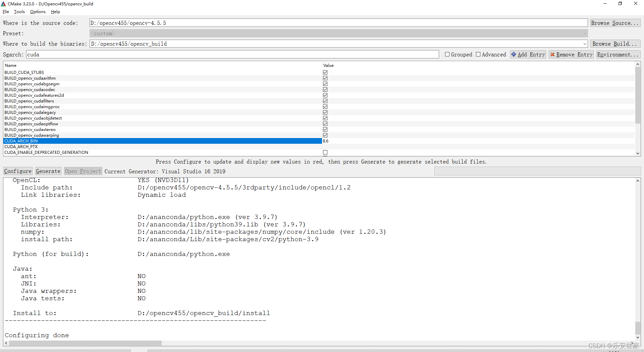Screen dimensions: 644x352
Task: Uncheck BUILD_opencv_cudafeatures2d checkbox
Action: [325, 95]
